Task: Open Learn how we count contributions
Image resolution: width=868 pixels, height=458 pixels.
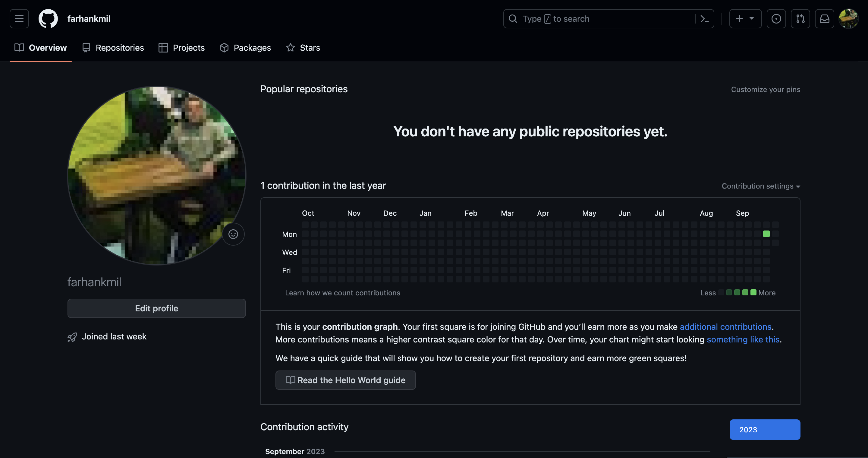Action: [x=342, y=293]
